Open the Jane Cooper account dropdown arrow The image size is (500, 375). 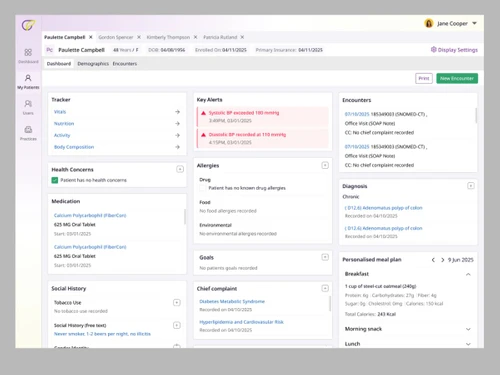tap(474, 23)
